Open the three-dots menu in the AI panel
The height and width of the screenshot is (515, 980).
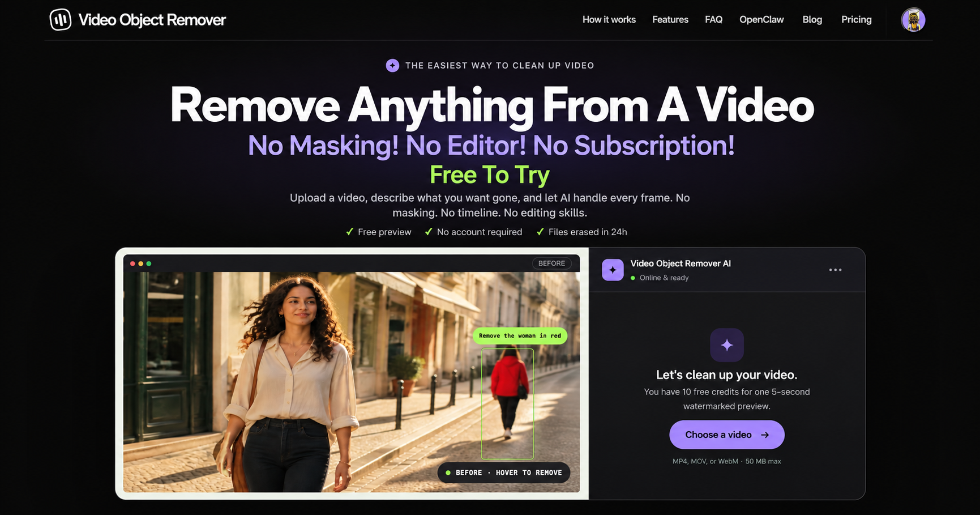tap(835, 270)
